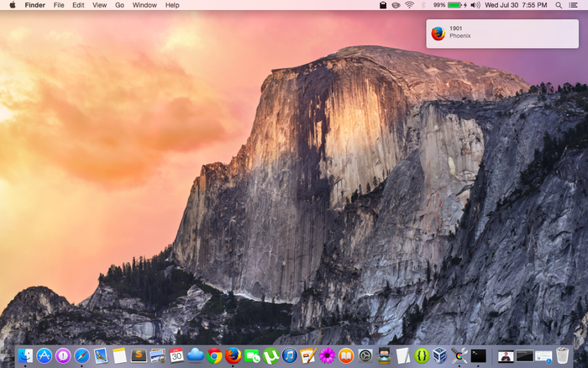
Task: Open the Window menu
Action: [x=144, y=5]
